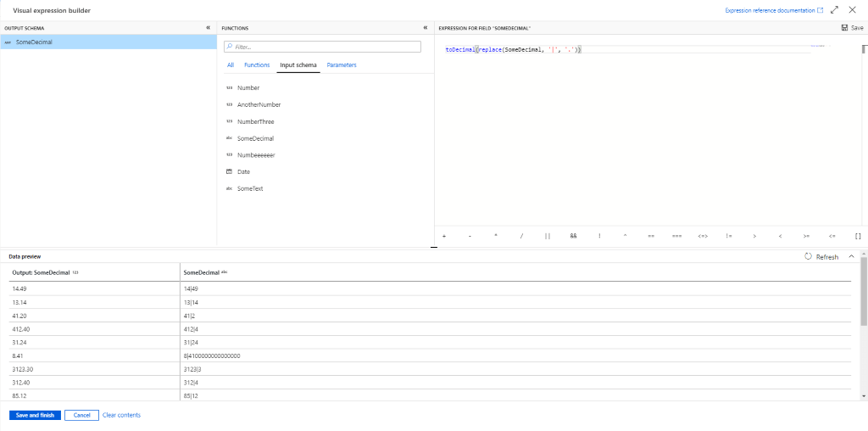The image size is (868, 431).
Task: Click the abc type icon beside SomeText
Action: tap(229, 189)
